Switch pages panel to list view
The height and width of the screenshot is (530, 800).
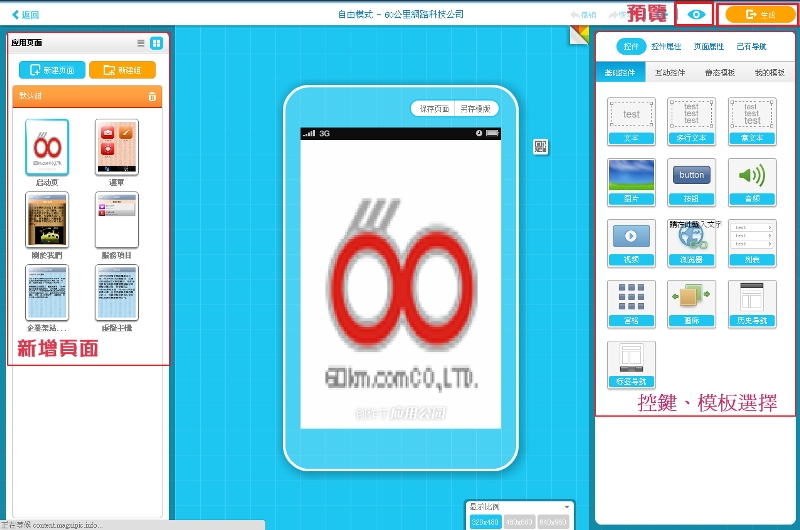(x=141, y=43)
